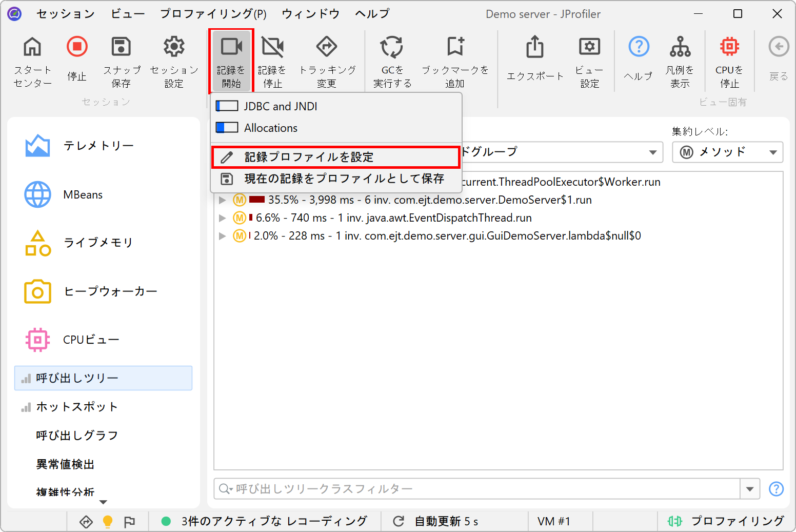Open the プロファイリング(P) menu
Screen dimensions: 796x532
coord(213,14)
